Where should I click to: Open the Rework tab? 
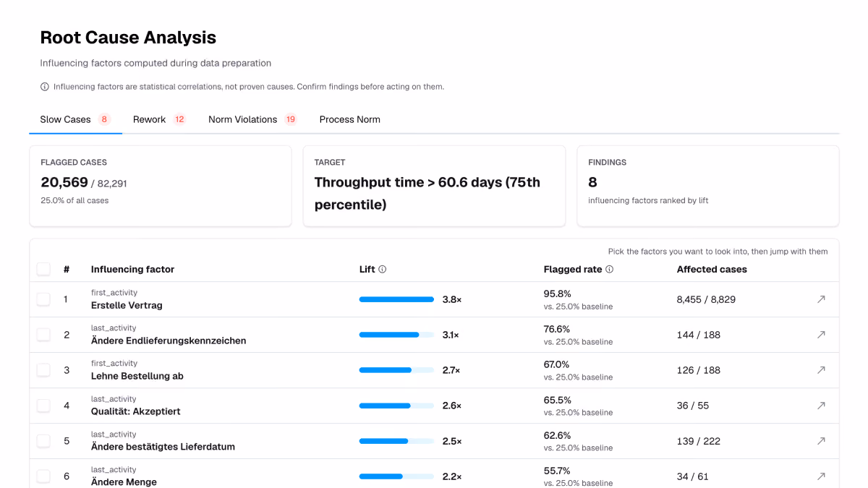tap(159, 120)
